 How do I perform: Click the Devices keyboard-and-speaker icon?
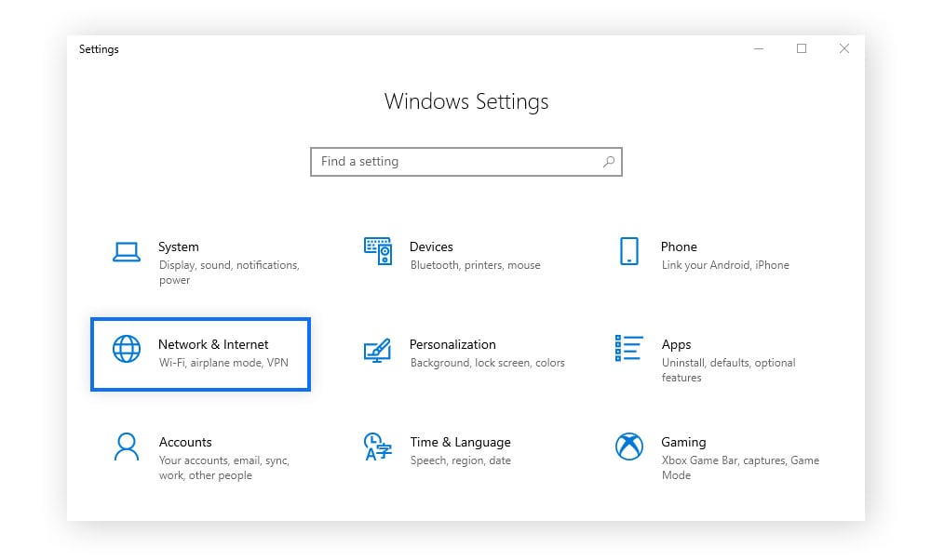(378, 251)
